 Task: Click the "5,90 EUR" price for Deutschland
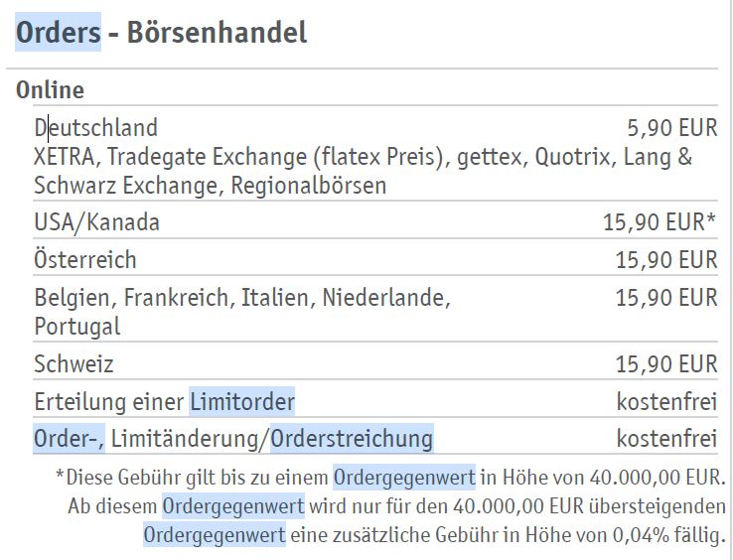pyautogui.click(x=671, y=127)
